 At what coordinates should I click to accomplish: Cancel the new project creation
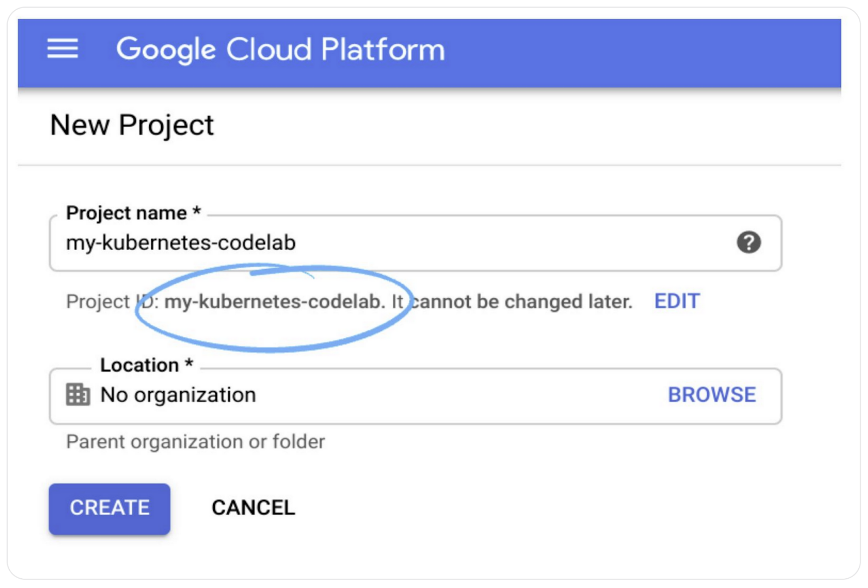253,508
